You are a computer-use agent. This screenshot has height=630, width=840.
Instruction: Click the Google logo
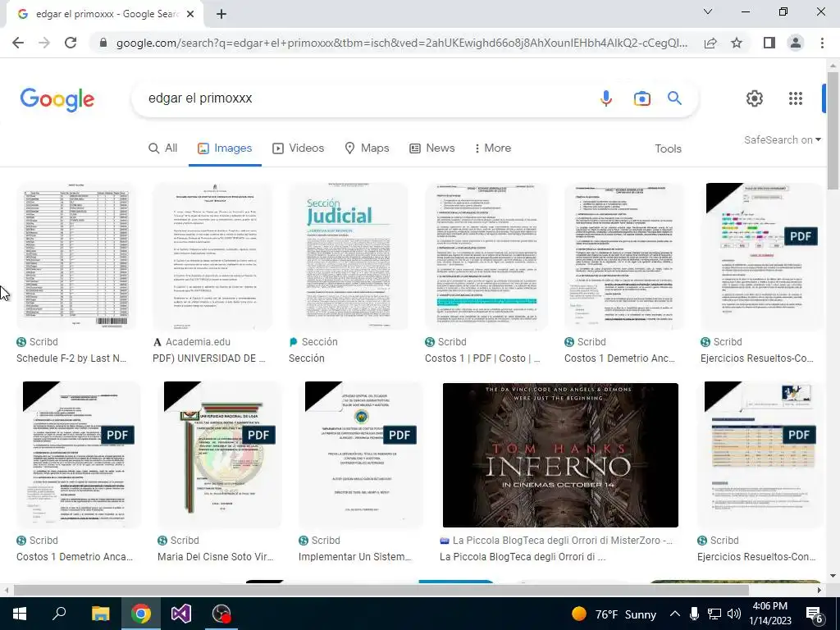pyautogui.click(x=57, y=99)
